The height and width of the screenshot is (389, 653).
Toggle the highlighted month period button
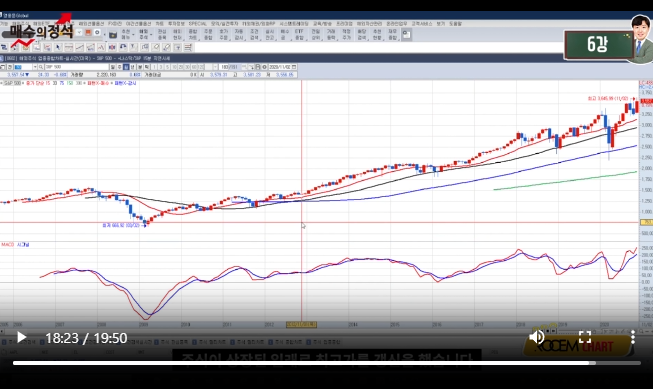[x=125, y=67]
